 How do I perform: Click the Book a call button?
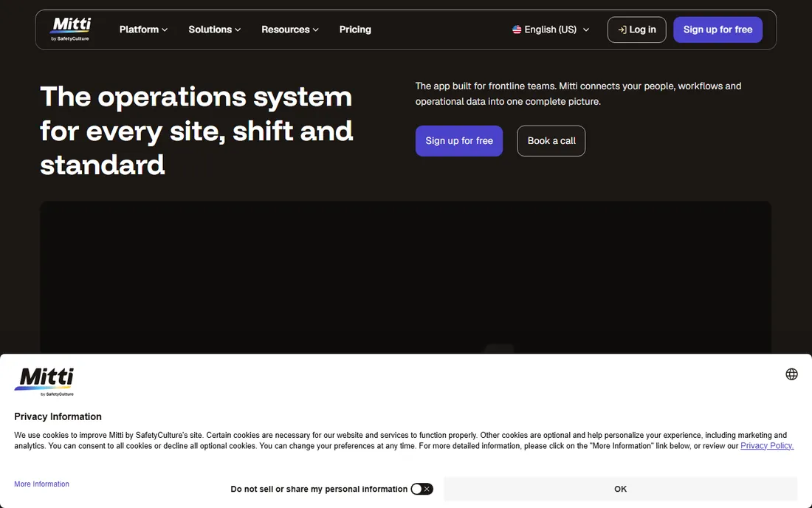pyautogui.click(x=551, y=141)
